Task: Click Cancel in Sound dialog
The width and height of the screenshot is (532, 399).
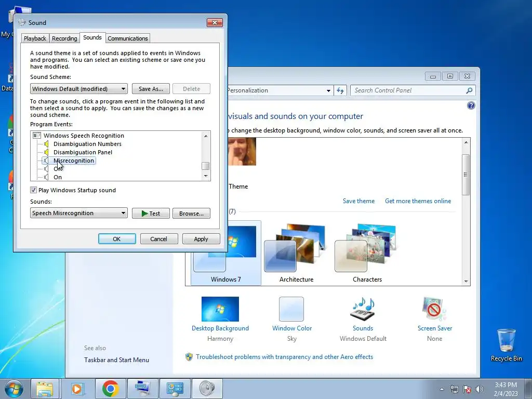Action: (x=159, y=239)
